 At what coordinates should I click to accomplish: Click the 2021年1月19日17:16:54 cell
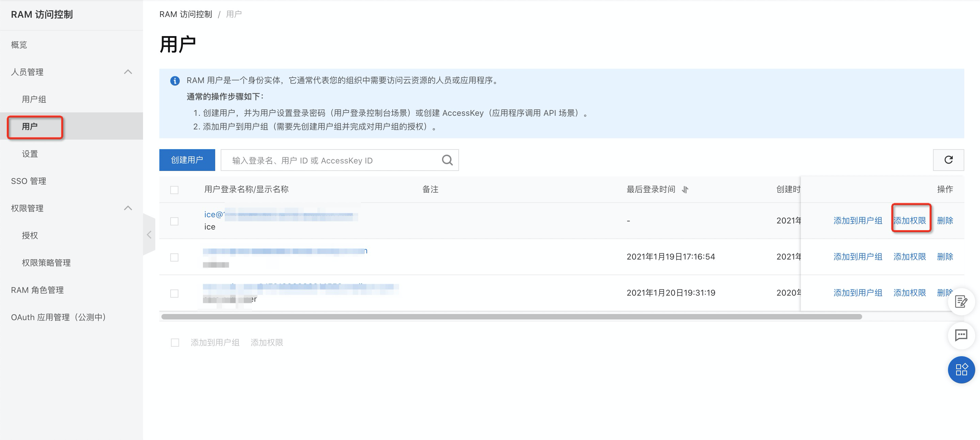pyautogui.click(x=671, y=257)
